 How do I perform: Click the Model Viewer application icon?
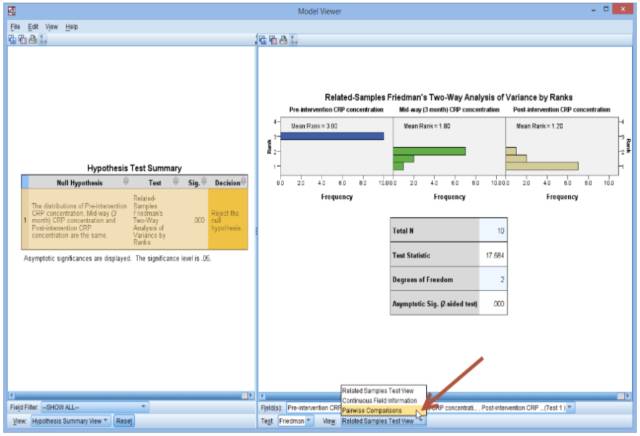point(11,11)
